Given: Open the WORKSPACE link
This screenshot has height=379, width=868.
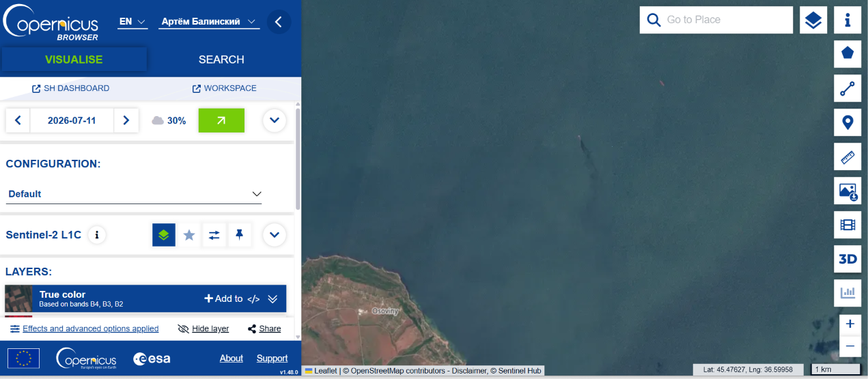Looking at the screenshot, I should (225, 88).
